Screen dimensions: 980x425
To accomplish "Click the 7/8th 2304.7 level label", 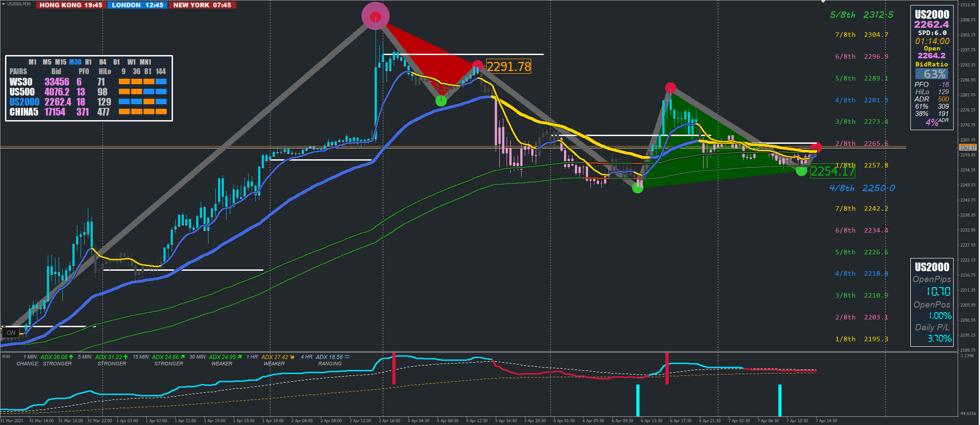I will point(862,35).
